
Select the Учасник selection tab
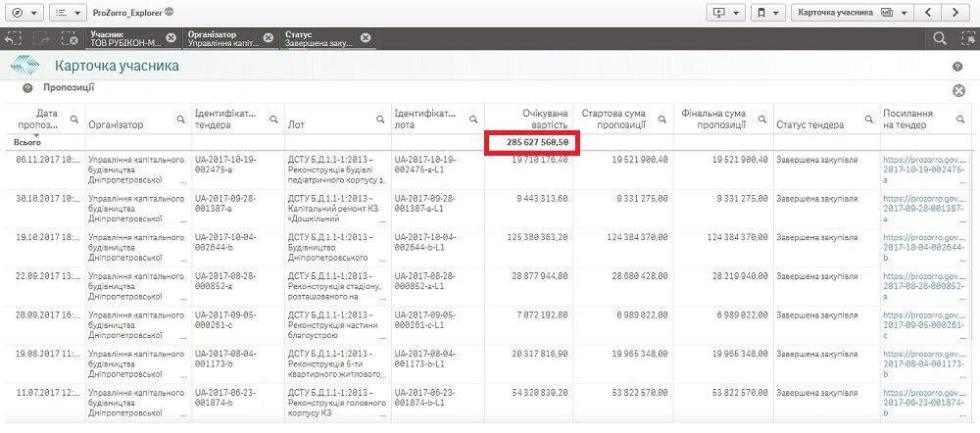(122, 38)
